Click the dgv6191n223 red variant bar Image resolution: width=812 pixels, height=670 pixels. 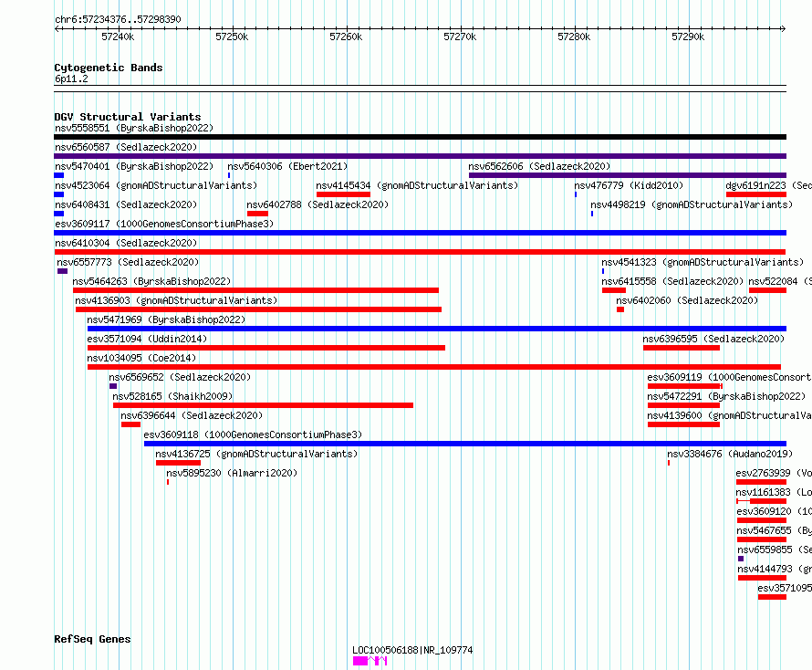coord(756,194)
